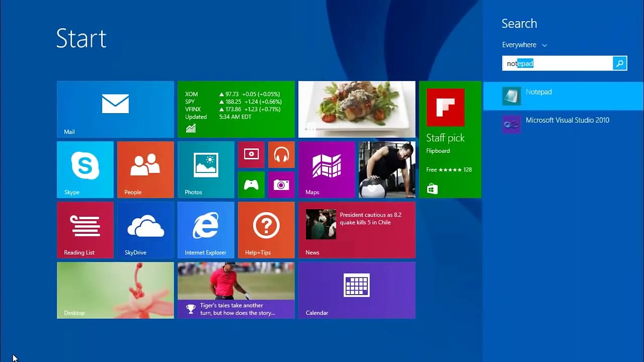Open the Photos tile
644x362 pixels.
(206, 169)
